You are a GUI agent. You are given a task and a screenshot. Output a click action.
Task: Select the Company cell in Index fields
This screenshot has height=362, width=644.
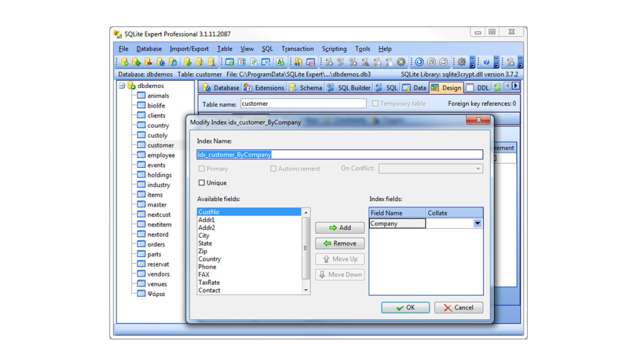click(x=397, y=224)
